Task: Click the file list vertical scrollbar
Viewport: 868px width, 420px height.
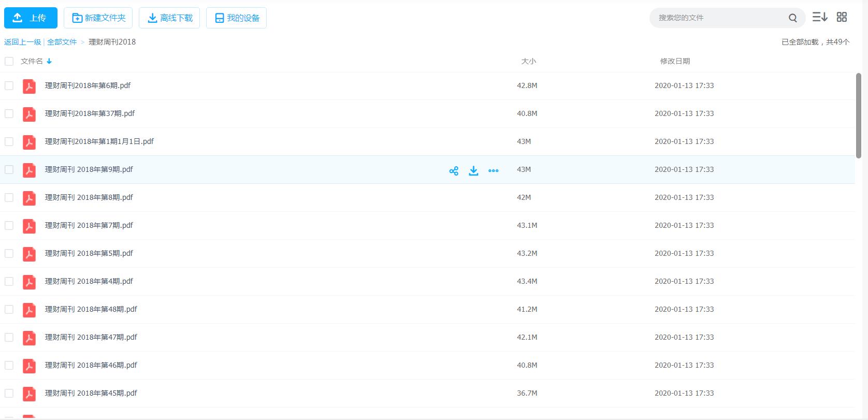Action: 859,115
